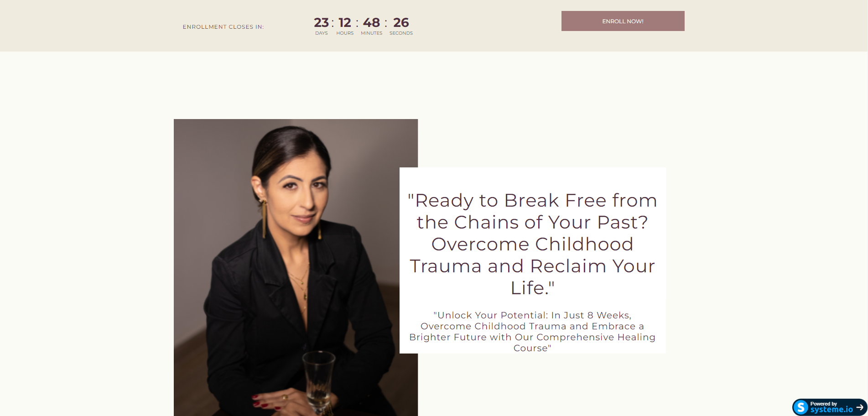
Task: Click the HOURS label under countdown
Action: pos(345,33)
